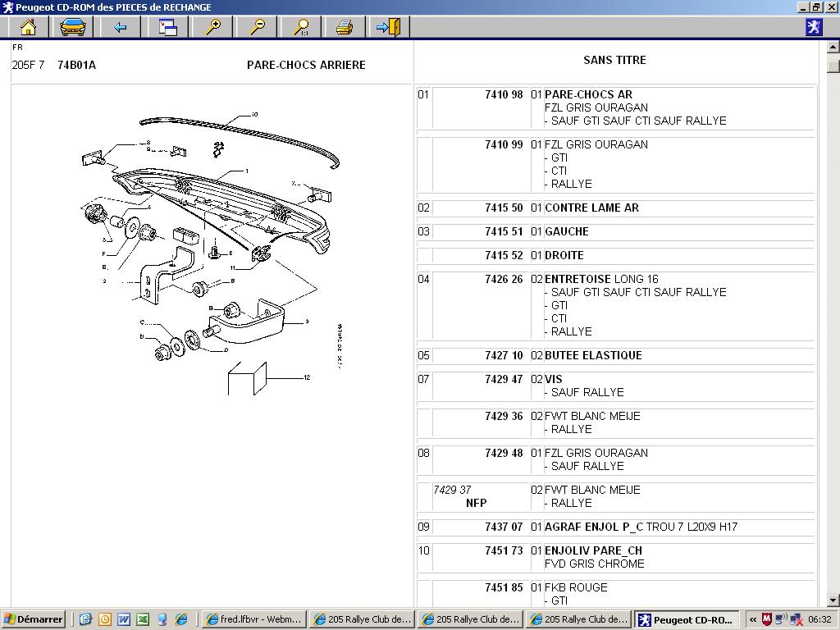Viewport: 840px width, 630px height.
Task: Reset zoom with the 1:1 magnifier
Action: 302,27
